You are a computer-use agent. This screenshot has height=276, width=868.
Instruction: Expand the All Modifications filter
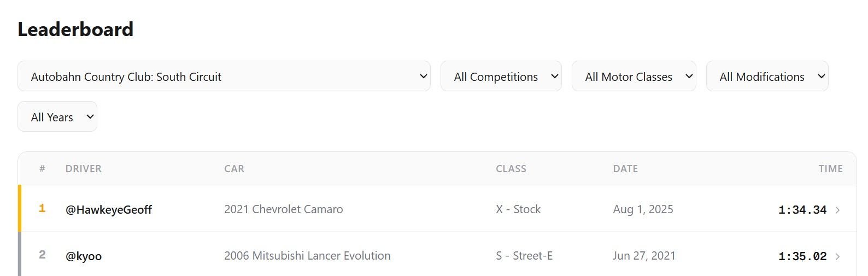767,77
